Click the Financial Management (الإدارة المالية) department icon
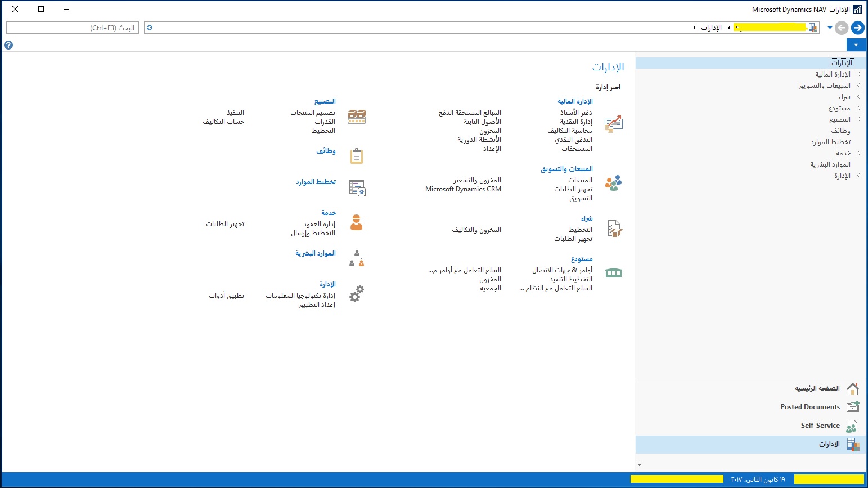 coord(613,124)
